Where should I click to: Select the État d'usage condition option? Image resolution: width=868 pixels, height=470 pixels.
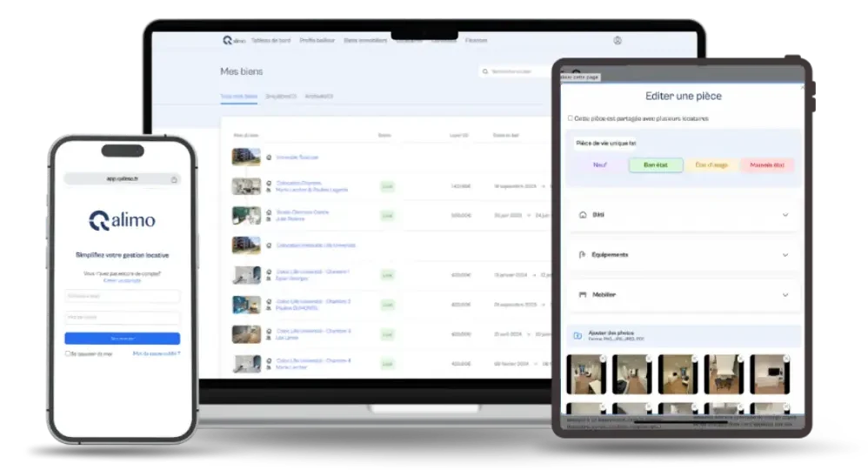coord(711,165)
